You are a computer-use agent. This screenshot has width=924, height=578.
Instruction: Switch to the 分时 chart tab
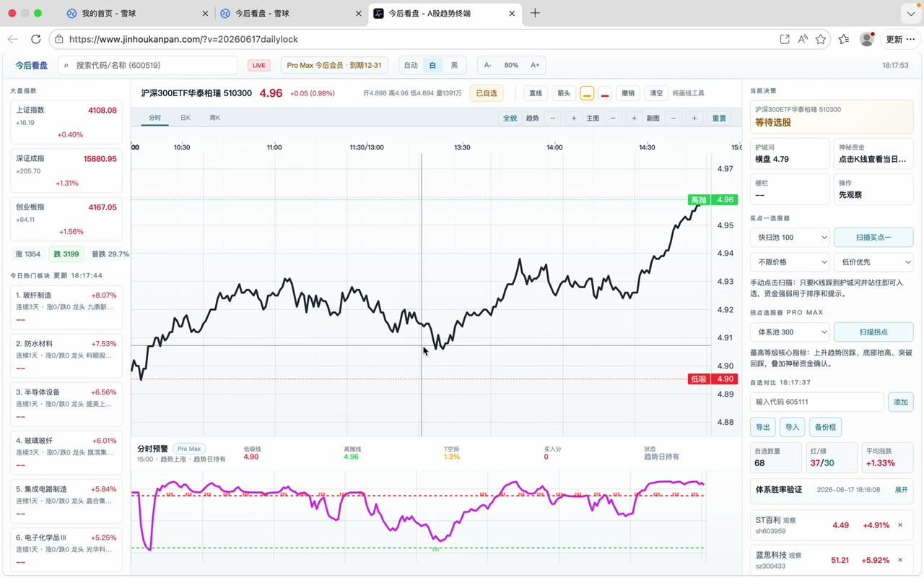(x=155, y=118)
